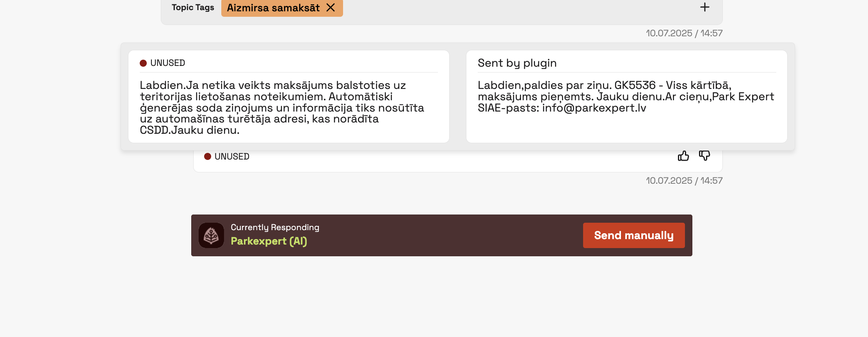Add a new topic tag with plus icon
The image size is (868, 337).
point(704,7)
